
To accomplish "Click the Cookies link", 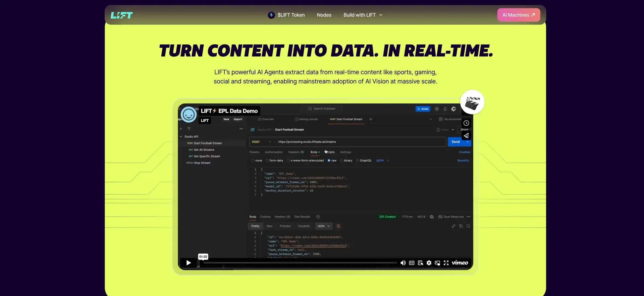I will [x=465, y=152].
